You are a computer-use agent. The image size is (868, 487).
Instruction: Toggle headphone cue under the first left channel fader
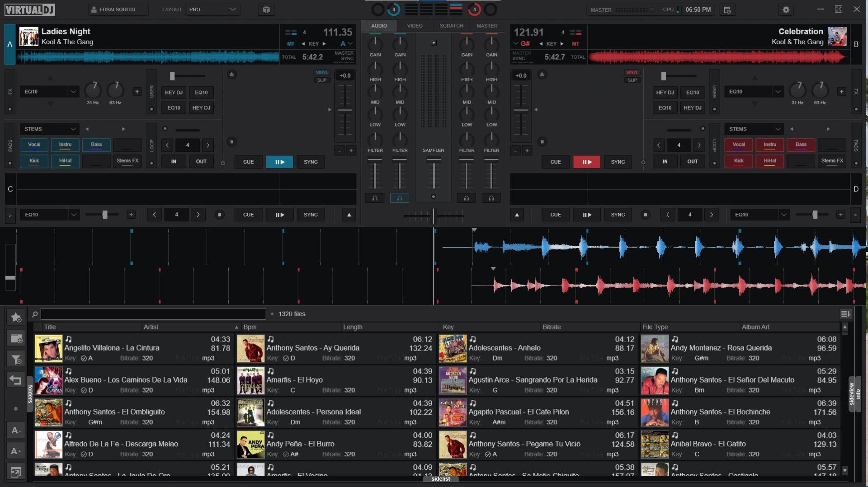375,198
